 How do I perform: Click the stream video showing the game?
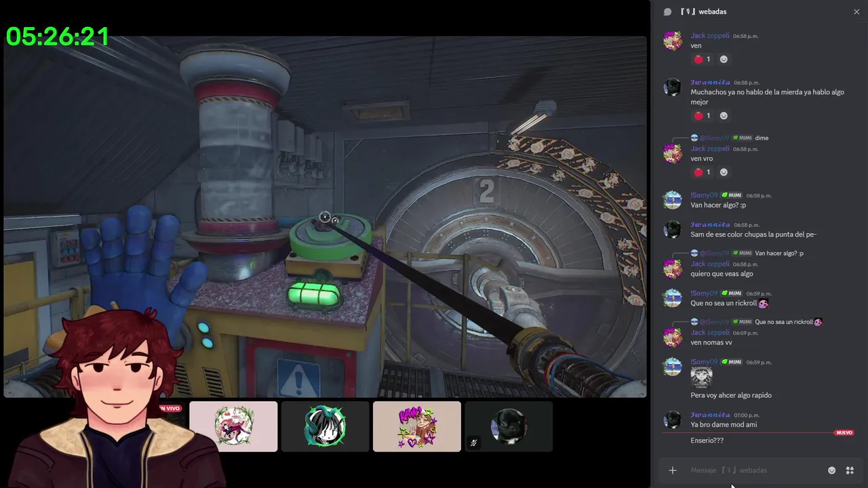tap(325, 217)
